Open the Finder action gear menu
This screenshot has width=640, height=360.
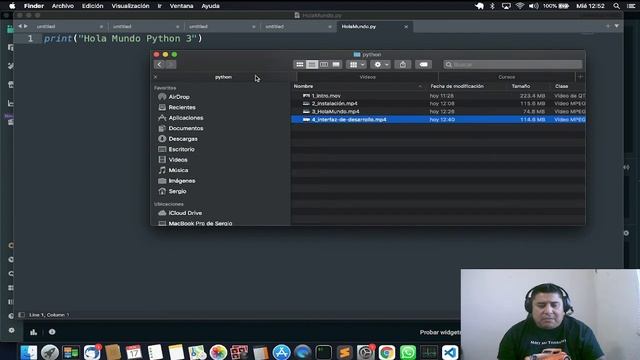tap(381, 64)
